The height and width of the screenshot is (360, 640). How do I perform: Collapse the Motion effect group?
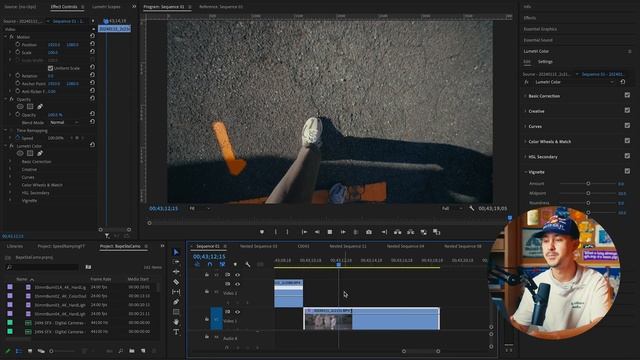tap(6, 37)
